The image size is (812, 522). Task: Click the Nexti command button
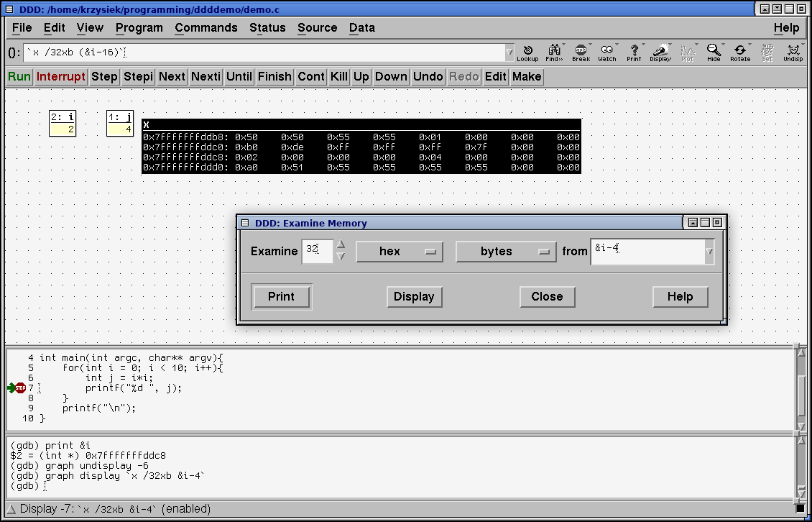(x=206, y=77)
